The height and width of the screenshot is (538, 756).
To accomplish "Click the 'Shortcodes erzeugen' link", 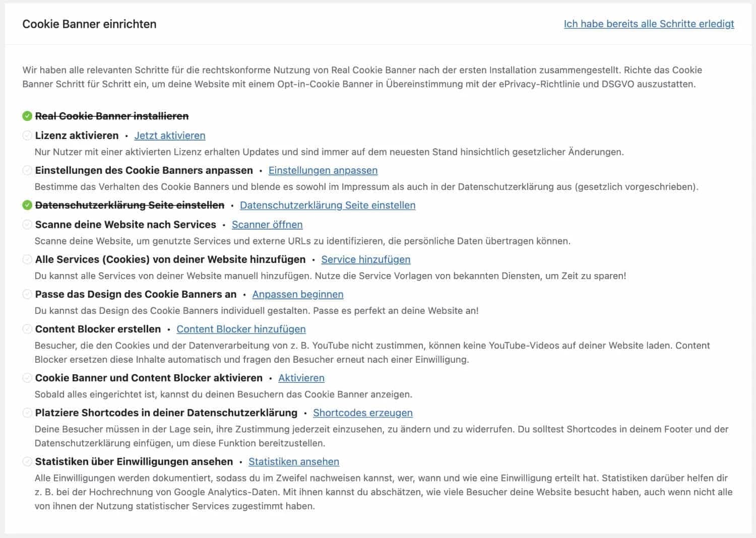I will coord(363,413).
